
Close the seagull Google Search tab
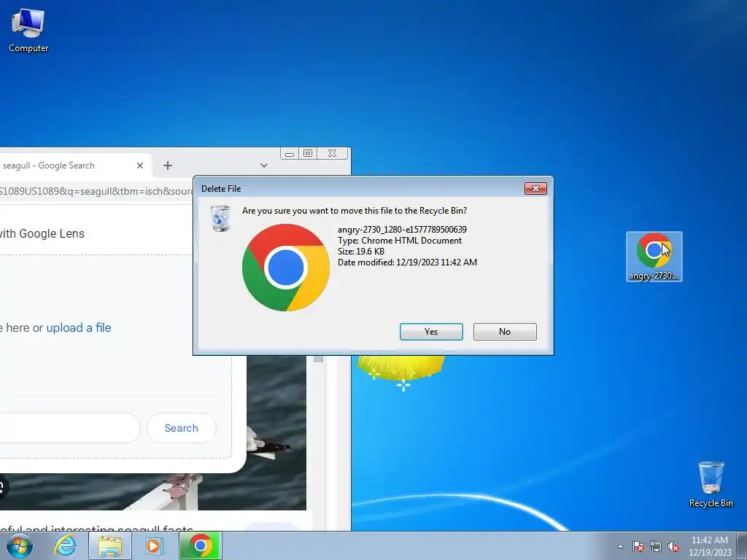point(139,166)
